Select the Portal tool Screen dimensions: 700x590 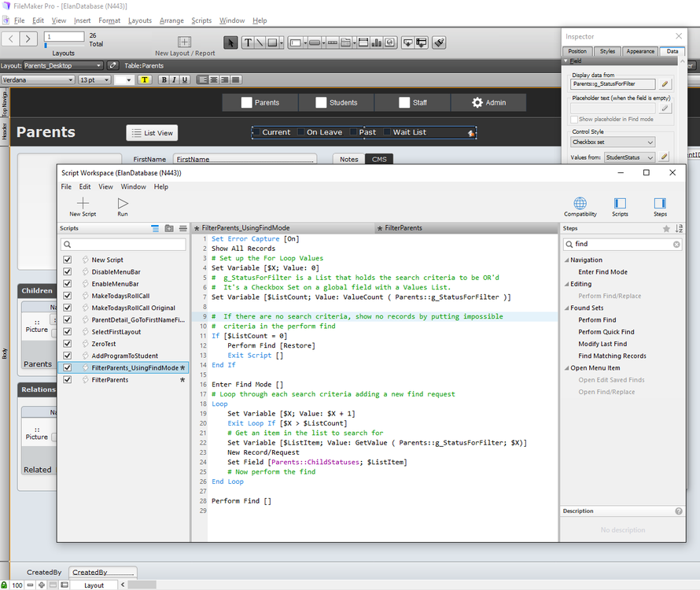(363, 43)
